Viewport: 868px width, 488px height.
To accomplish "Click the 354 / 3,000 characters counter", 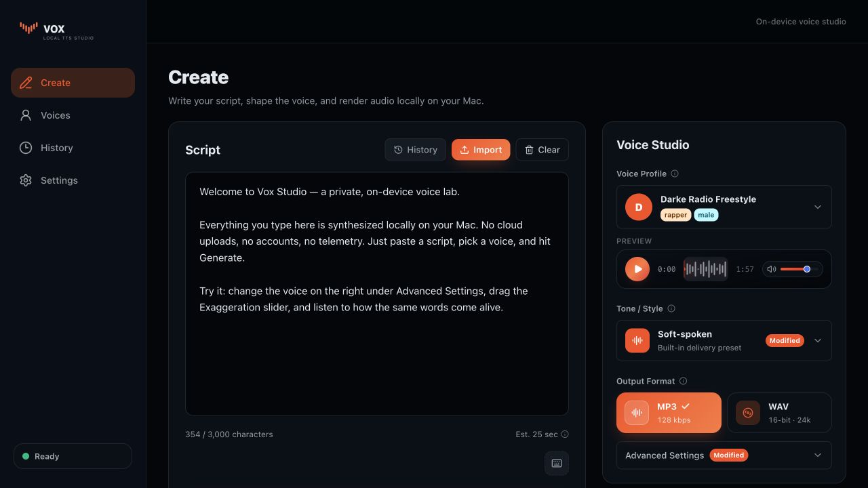I will 229,434.
